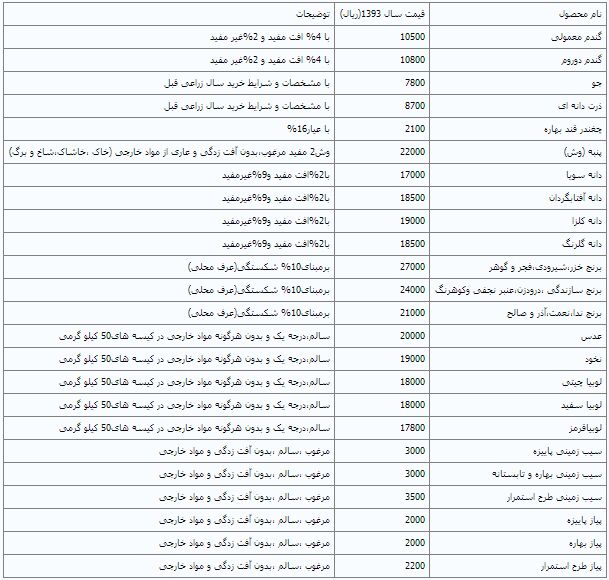Select product name دانه گلرنگ

[x=581, y=244]
